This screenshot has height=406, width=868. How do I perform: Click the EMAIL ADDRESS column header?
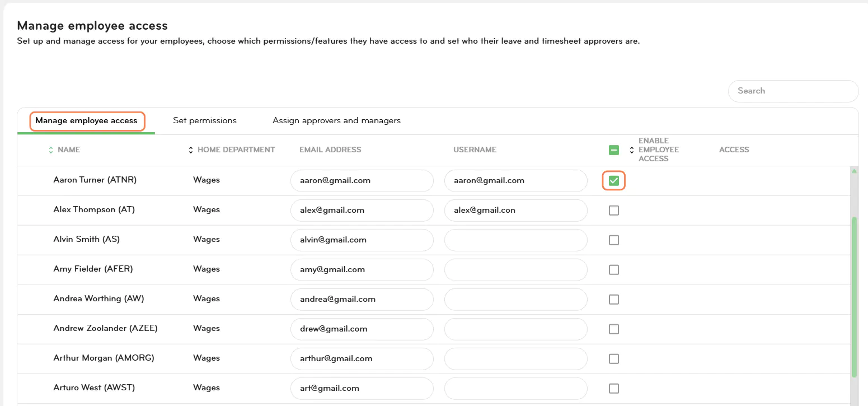[x=330, y=150]
